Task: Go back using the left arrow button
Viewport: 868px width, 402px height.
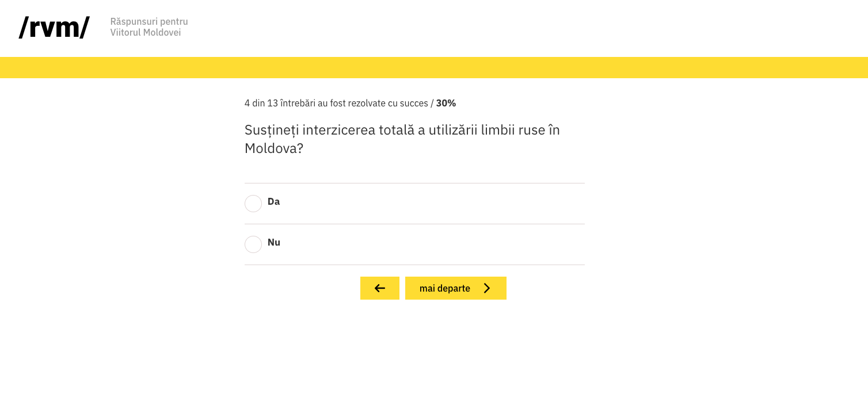Action: click(380, 288)
